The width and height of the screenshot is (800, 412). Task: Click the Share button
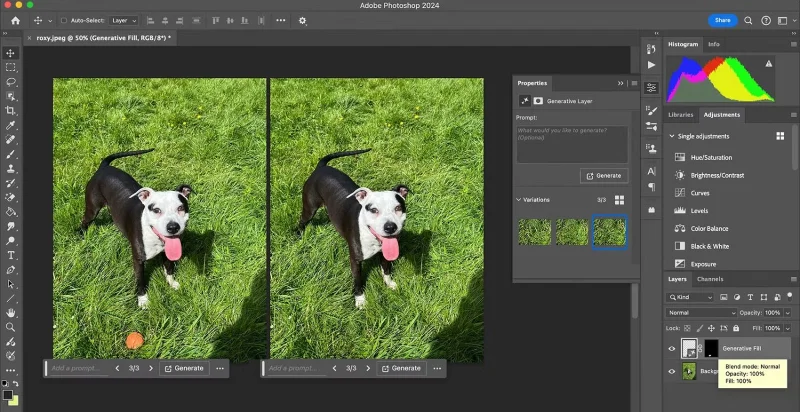pos(721,20)
